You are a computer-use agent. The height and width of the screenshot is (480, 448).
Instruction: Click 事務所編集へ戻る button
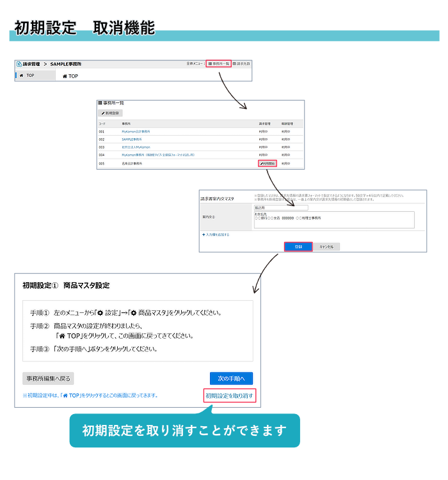[48, 378]
